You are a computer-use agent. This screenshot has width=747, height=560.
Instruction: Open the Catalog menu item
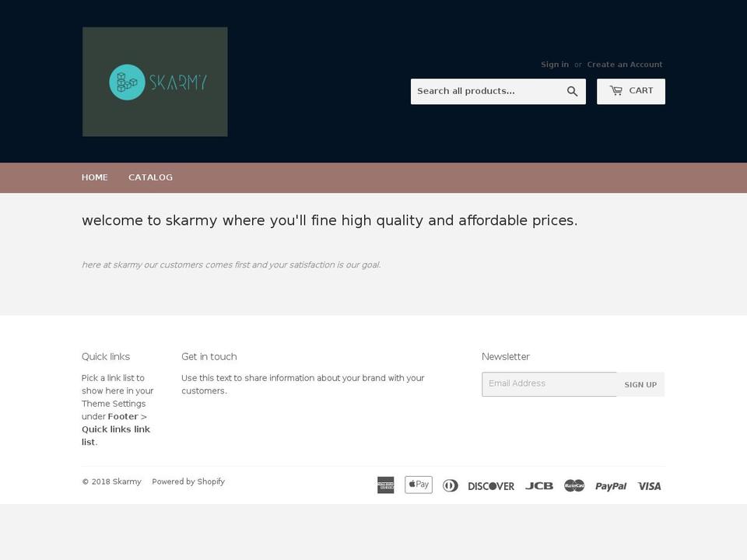click(150, 177)
